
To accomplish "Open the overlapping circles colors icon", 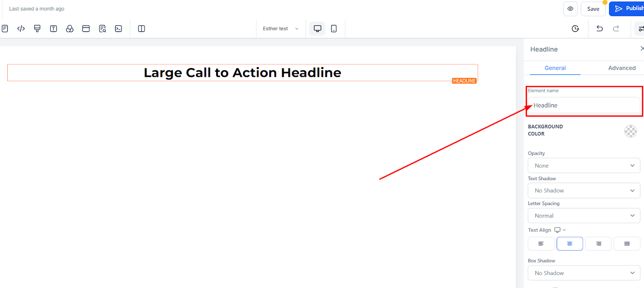I will click(70, 29).
